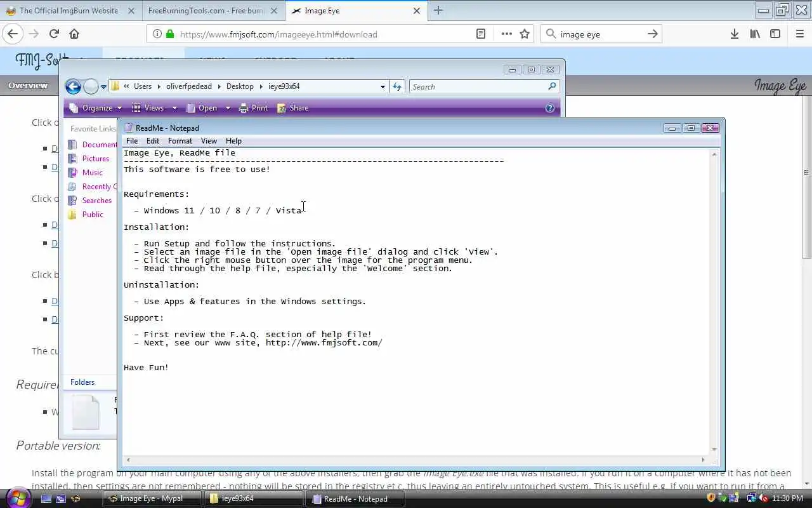
Task: Click the Explorer Back arrow button
Action: click(74, 86)
